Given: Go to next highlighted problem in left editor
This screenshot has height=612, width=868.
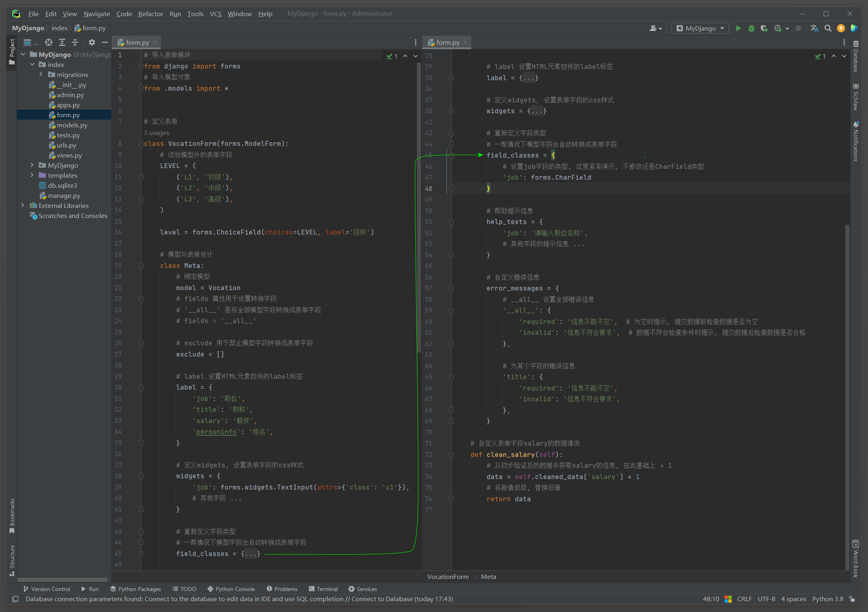Looking at the screenshot, I should pos(416,56).
